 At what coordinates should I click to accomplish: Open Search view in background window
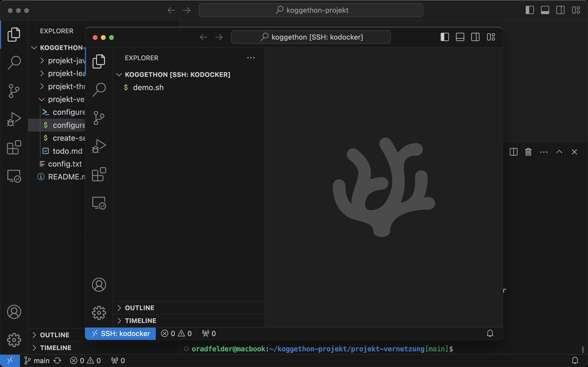[x=14, y=63]
